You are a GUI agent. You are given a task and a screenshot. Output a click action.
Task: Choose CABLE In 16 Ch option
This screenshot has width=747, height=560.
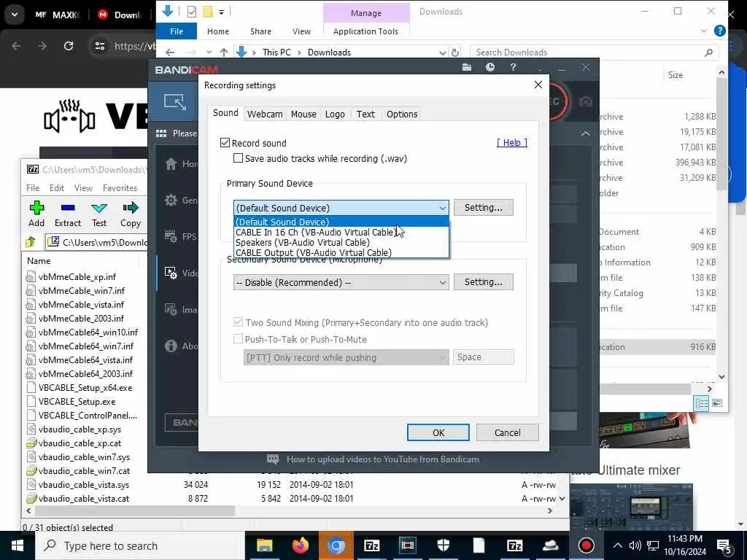pos(341,233)
